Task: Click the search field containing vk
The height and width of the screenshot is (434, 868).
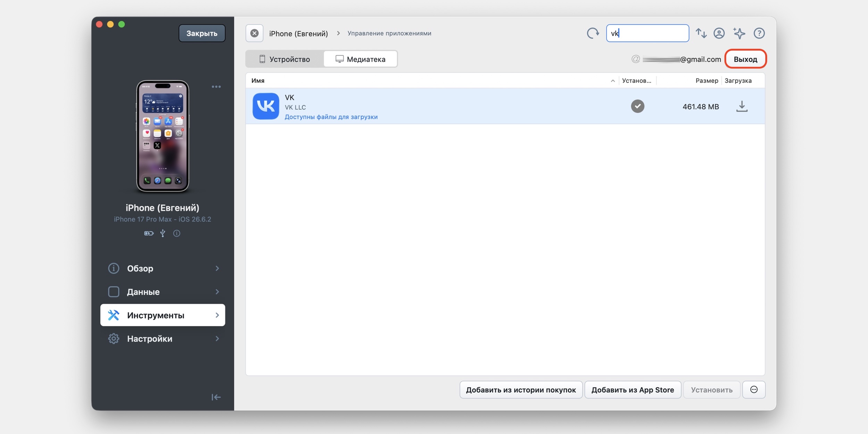Action: [x=648, y=33]
